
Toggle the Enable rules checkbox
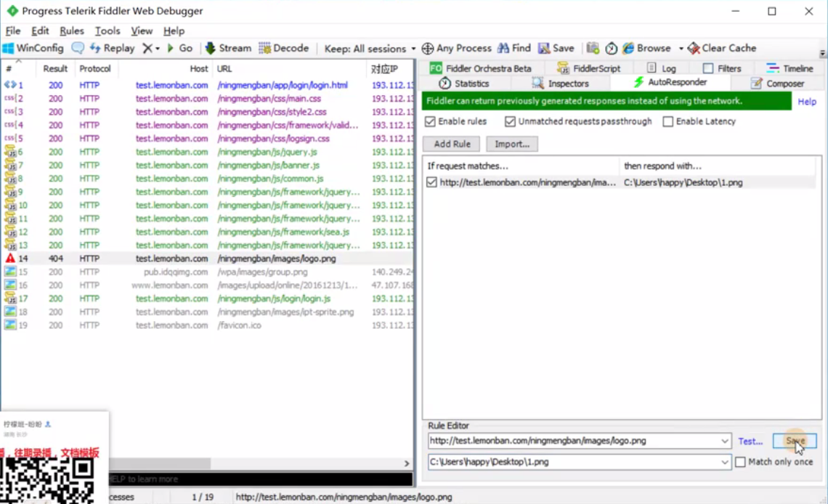431,121
